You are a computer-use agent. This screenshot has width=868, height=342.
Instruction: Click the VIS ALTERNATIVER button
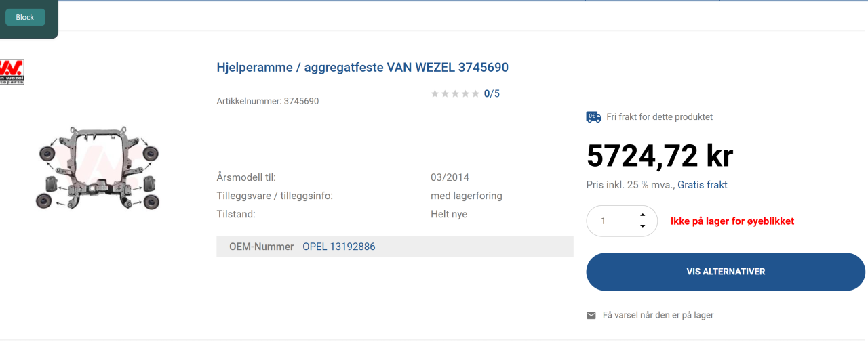[x=725, y=272]
